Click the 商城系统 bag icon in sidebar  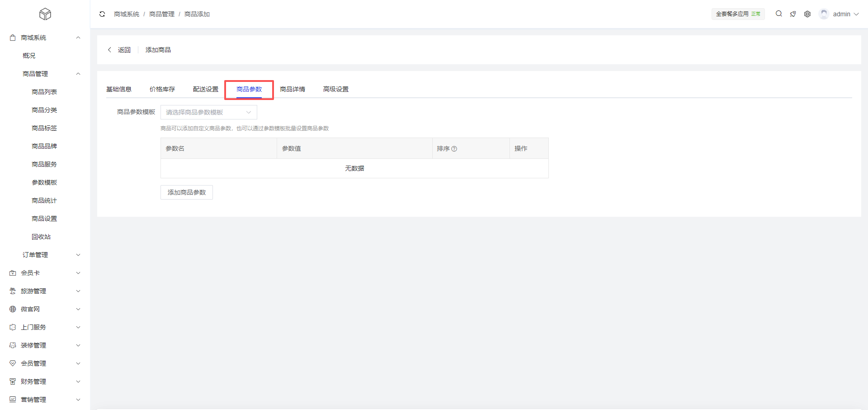[x=13, y=38]
